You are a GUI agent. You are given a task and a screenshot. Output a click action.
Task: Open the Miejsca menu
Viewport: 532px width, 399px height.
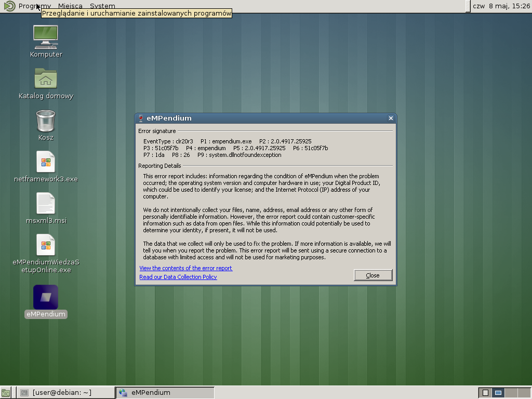click(70, 6)
